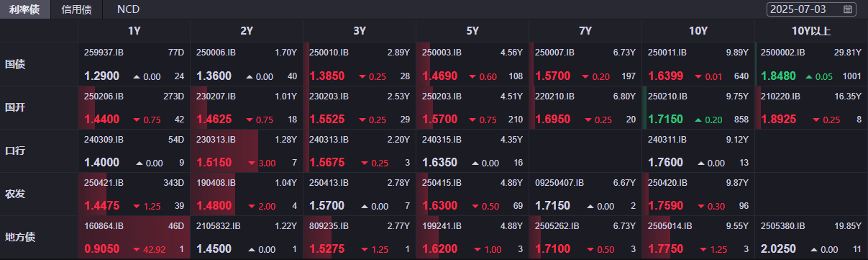The image size is (868, 260).
Task: Open bond 250011.IB in 国债 10Y
Action: [666, 53]
